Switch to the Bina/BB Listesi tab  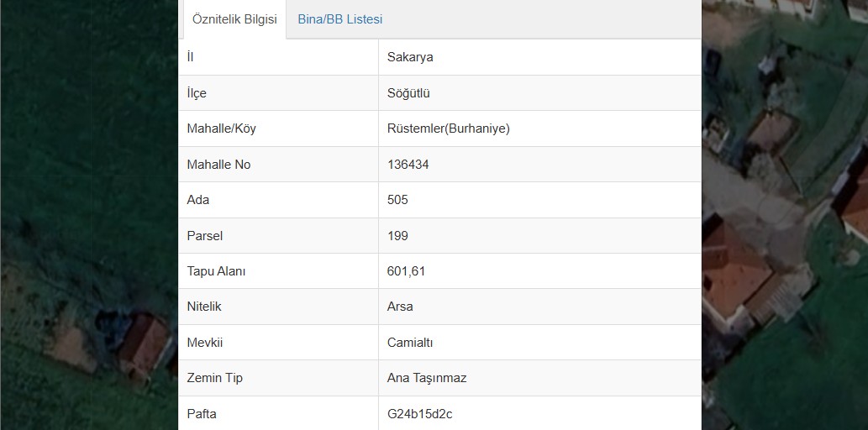(x=339, y=19)
